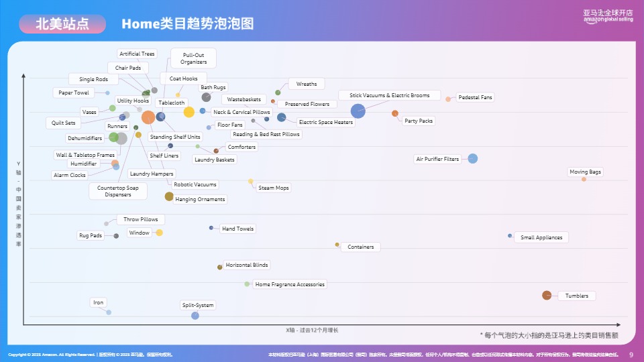644x362 pixels.
Task: Click the Utility Hooks label
Action: click(x=133, y=101)
